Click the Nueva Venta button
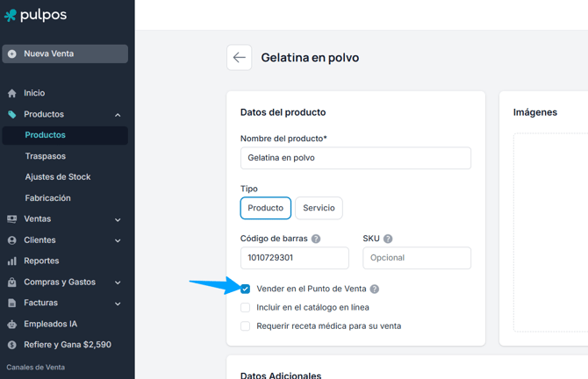Viewport: 588px width, 379px height. pos(65,54)
